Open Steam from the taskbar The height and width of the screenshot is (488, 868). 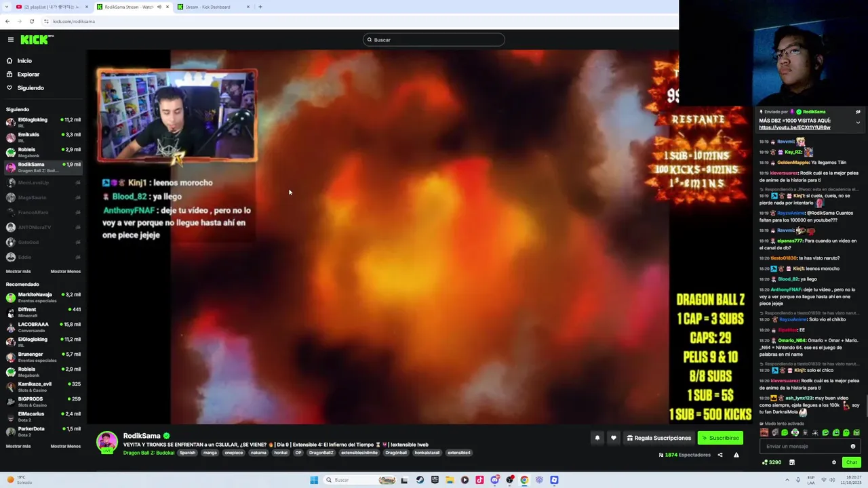[420, 480]
